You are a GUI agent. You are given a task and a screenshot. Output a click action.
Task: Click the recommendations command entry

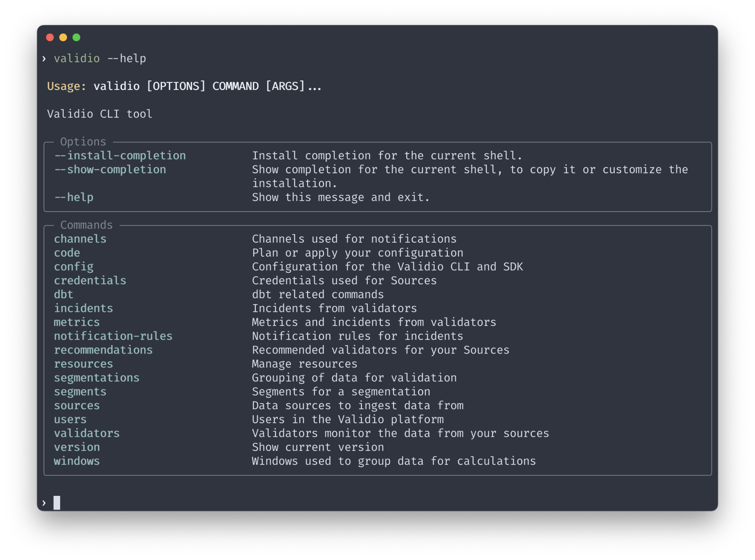pyautogui.click(x=103, y=350)
